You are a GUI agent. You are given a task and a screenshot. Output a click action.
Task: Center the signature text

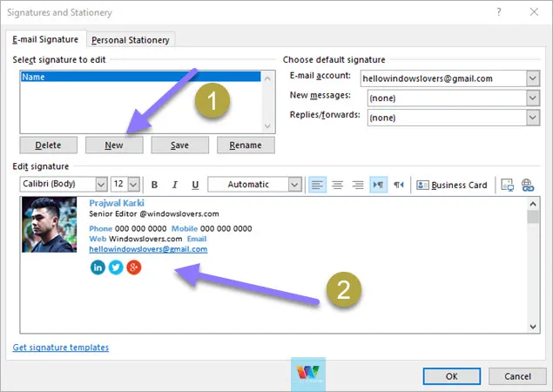point(337,185)
